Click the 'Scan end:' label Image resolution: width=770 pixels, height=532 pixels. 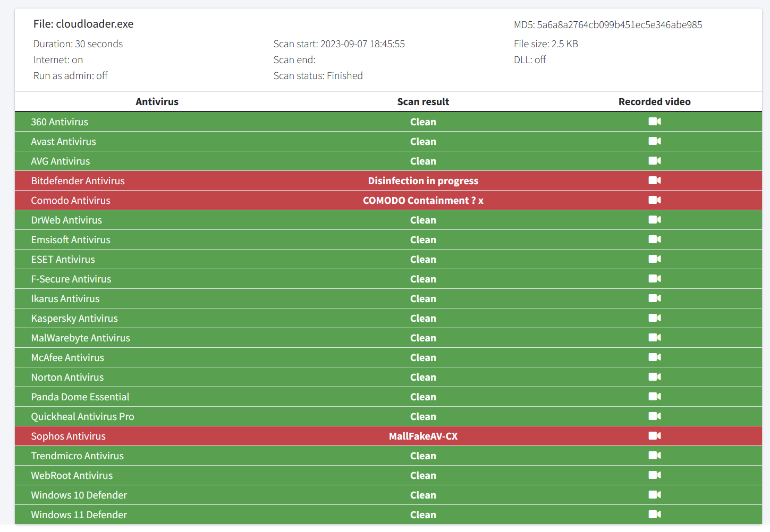(x=294, y=60)
